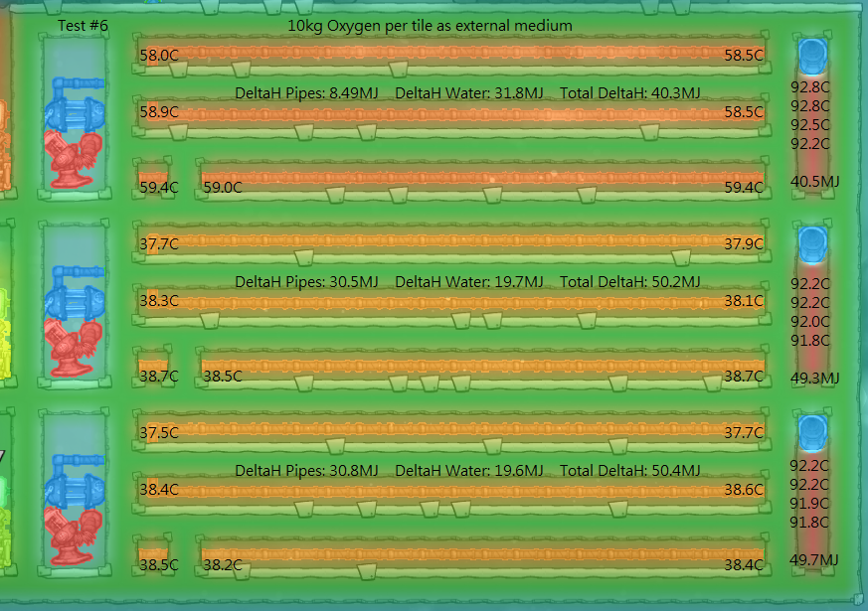Click 37.7C at the start of the 37.9C row

(159, 243)
